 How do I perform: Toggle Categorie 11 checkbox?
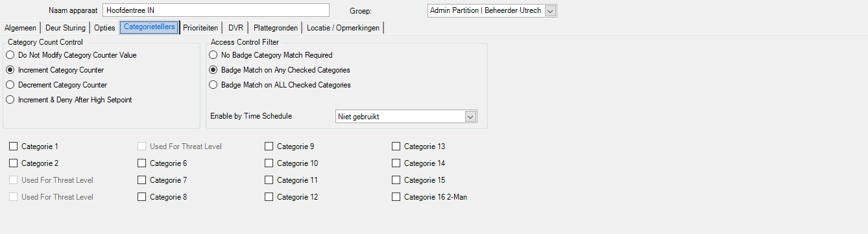pyautogui.click(x=269, y=180)
